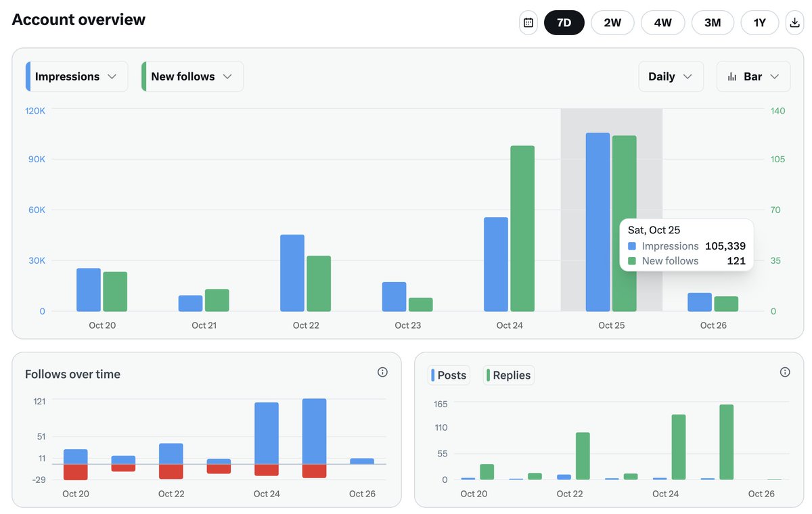Select the 7D time range

click(564, 22)
